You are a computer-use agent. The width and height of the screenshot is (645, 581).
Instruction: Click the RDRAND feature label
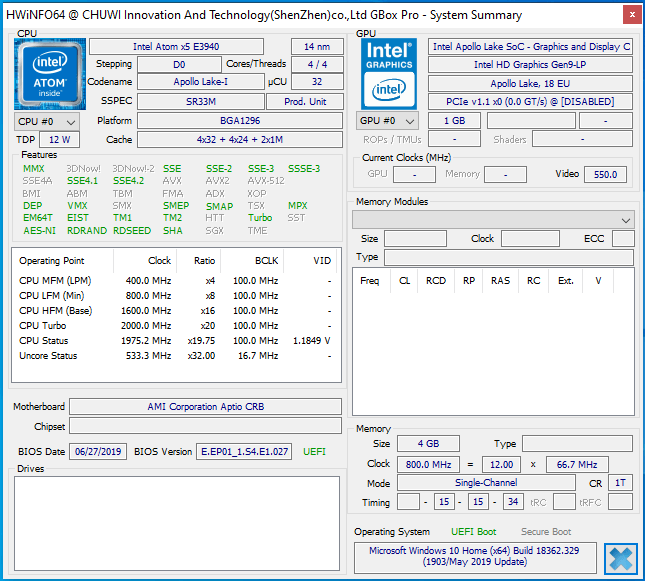[87, 230]
